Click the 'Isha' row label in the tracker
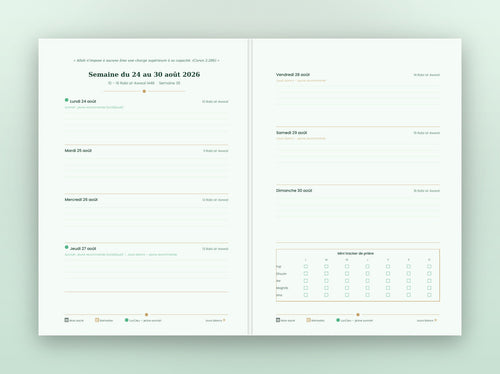This screenshot has height=374, width=500. pyautogui.click(x=279, y=295)
